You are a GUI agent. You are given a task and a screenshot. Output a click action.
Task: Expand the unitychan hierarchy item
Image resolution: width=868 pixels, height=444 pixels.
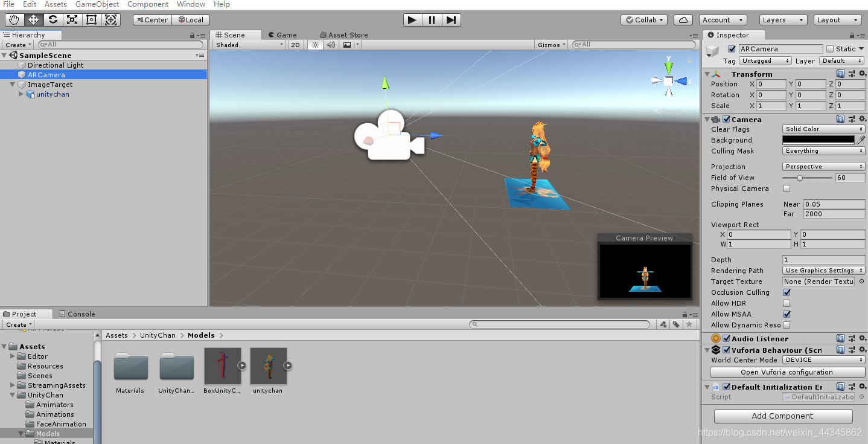click(21, 94)
